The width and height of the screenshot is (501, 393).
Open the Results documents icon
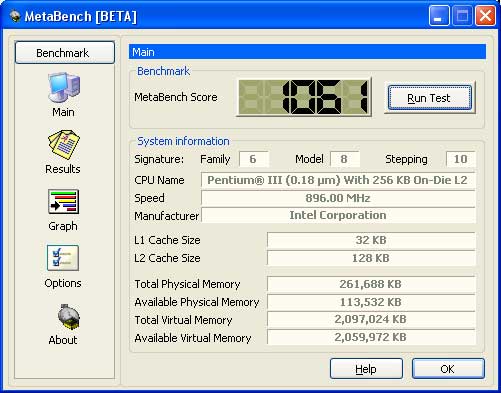point(64,145)
